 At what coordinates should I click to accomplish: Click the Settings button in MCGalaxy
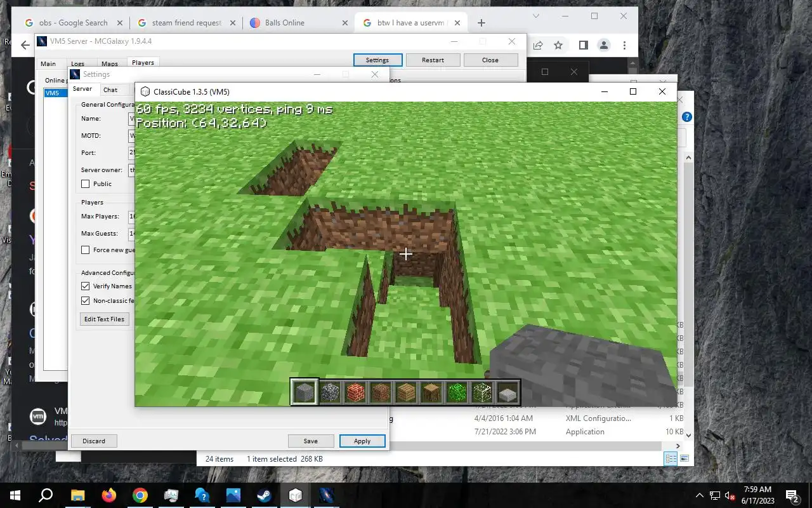pyautogui.click(x=377, y=60)
